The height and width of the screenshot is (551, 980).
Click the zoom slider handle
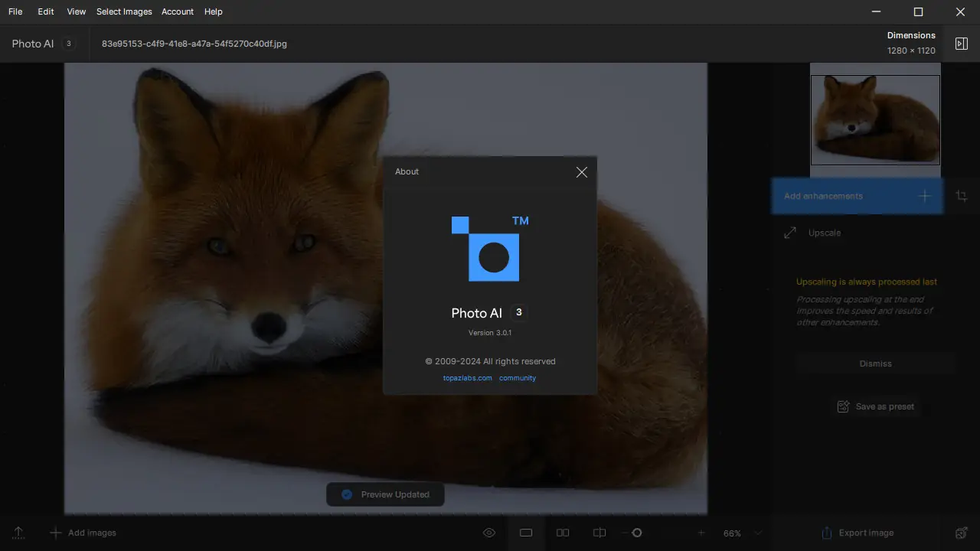[x=636, y=533]
